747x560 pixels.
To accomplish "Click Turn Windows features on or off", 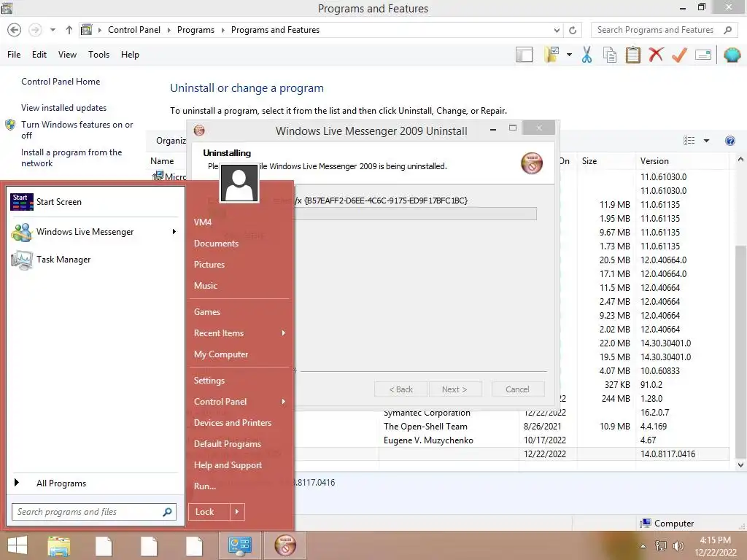I will click(77, 130).
